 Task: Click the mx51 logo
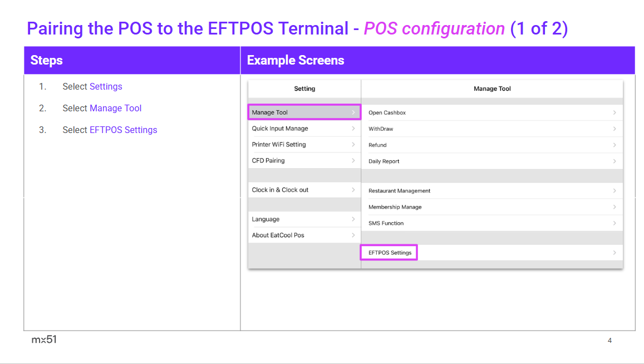[x=44, y=340]
